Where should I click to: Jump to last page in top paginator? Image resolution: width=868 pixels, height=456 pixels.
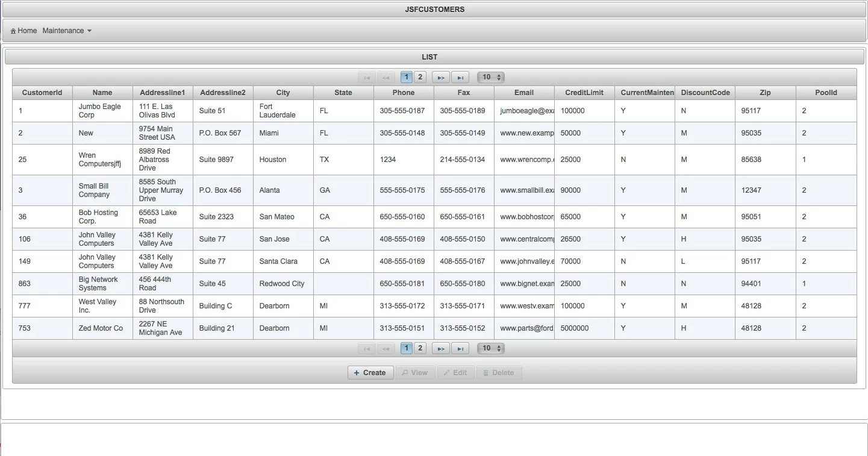(x=460, y=77)
